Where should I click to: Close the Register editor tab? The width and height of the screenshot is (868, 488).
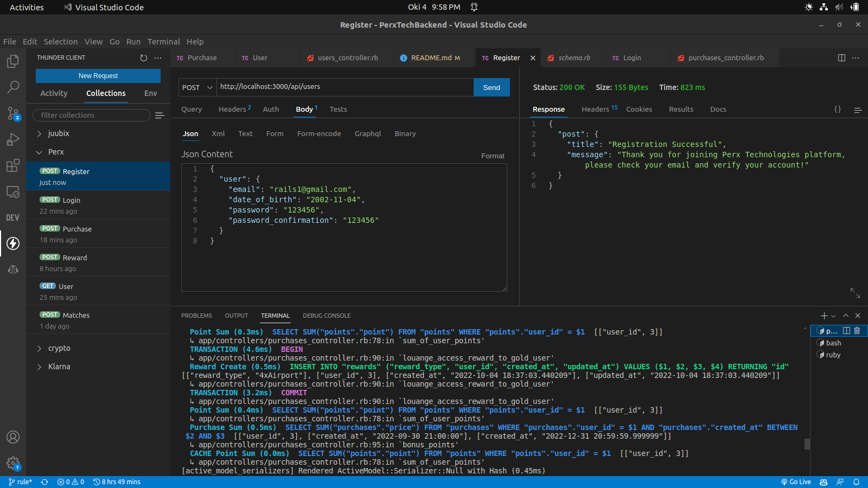click(x=533, y=58)
